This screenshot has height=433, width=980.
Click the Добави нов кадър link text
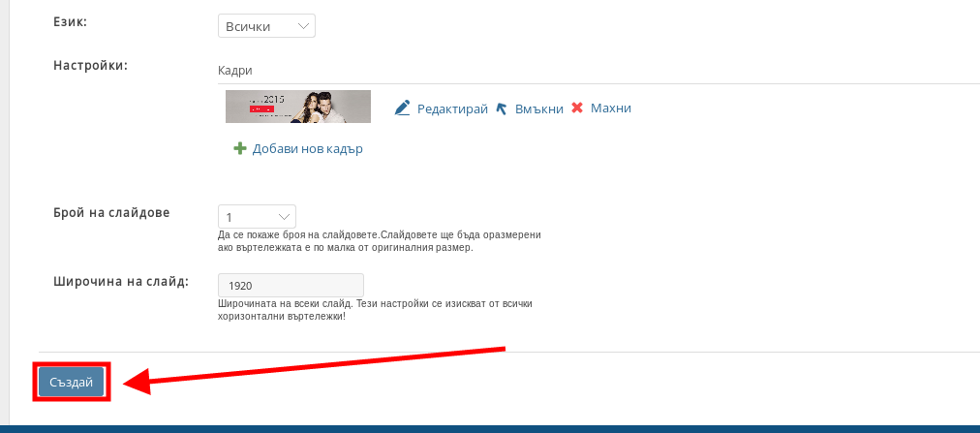[307, 149]
